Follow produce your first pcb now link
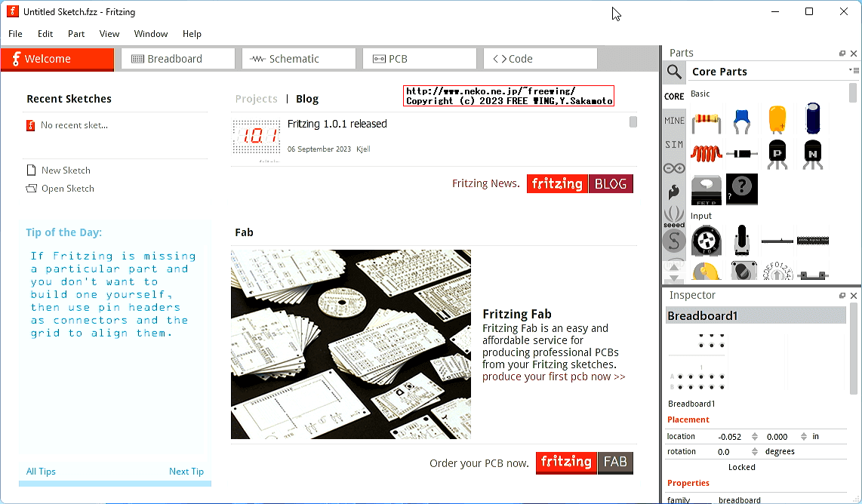 (553, 377)
